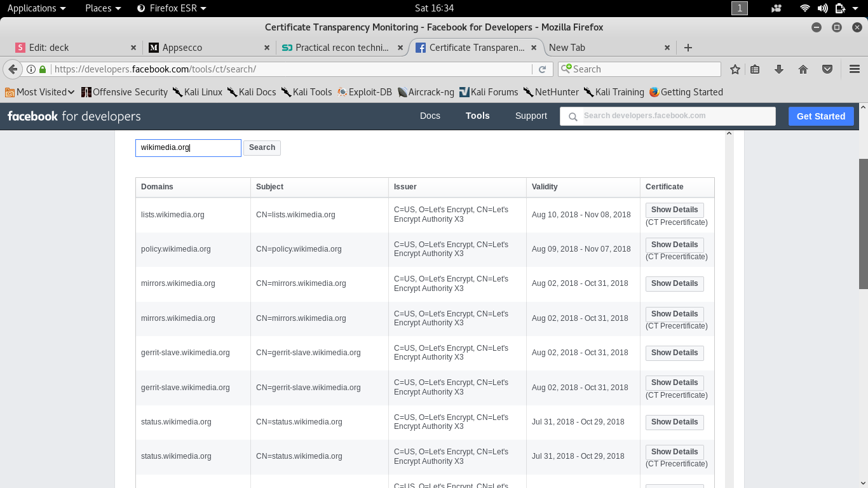Click the Search developers.facebook.com field
This screenshot has width=868, height=488.
pyautogui.click(x=668, y=116)
